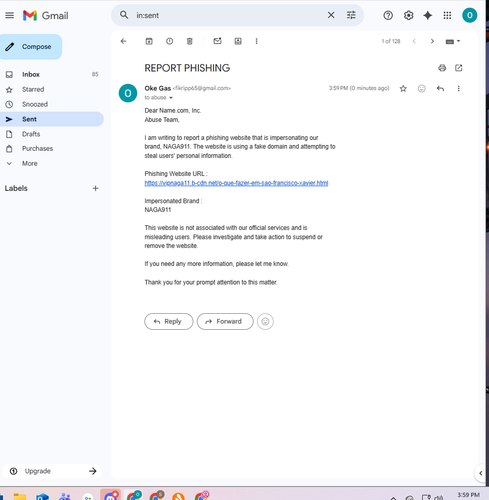Viewport: 489px width, 500px height.
Task: Click the Gmail logo
Action: (45, 15)
